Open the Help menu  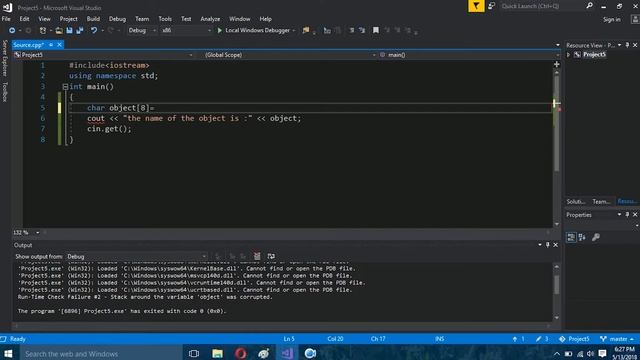click(x=265, y=19)
